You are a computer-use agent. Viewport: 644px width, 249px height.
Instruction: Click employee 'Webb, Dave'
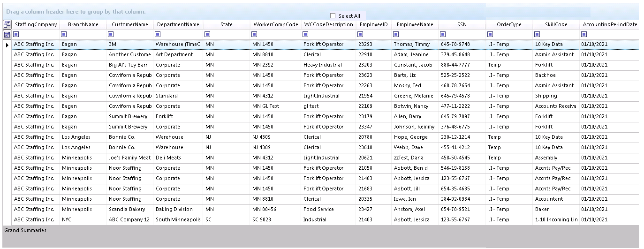pyautogui.click(x=415, y=148)
